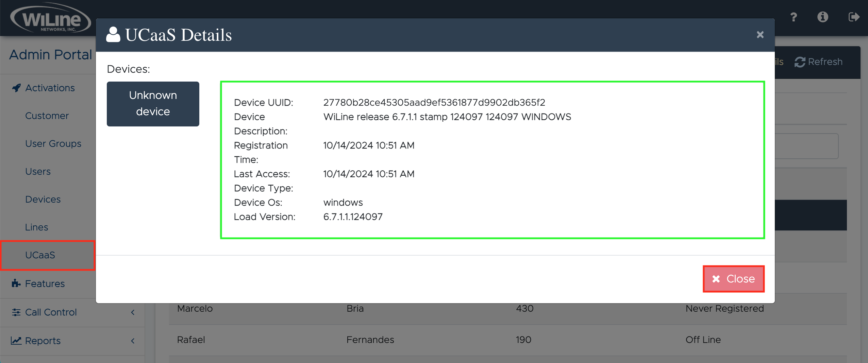Click the Reports chart icon
The height and width of the screenshot is (363, 868).
pos(16,341)
